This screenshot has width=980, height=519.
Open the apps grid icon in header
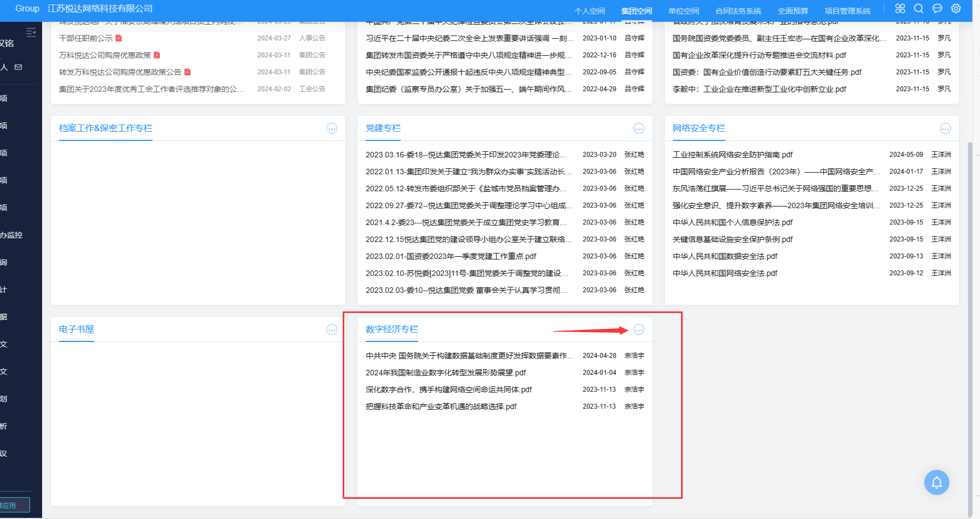[900, 9]
